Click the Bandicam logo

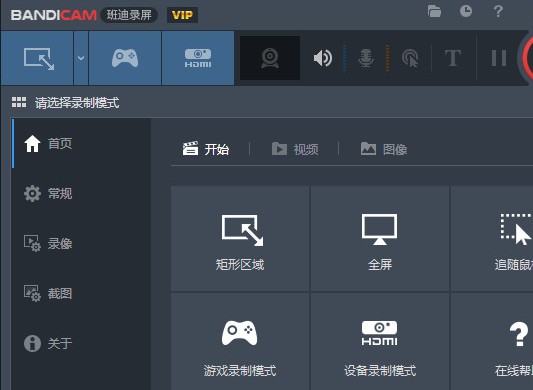54,15
